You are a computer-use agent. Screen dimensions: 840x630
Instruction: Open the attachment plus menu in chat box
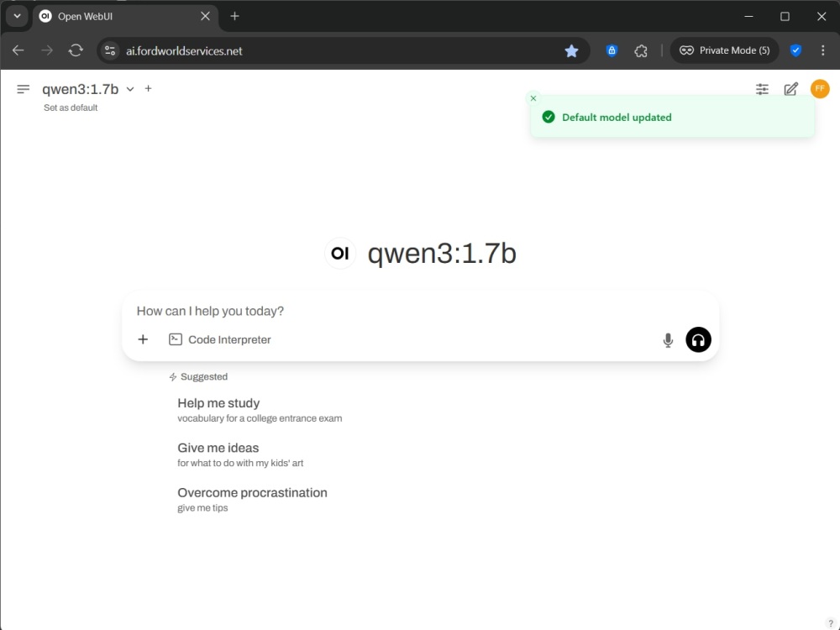pyautogui.click(x=143, y=339)
